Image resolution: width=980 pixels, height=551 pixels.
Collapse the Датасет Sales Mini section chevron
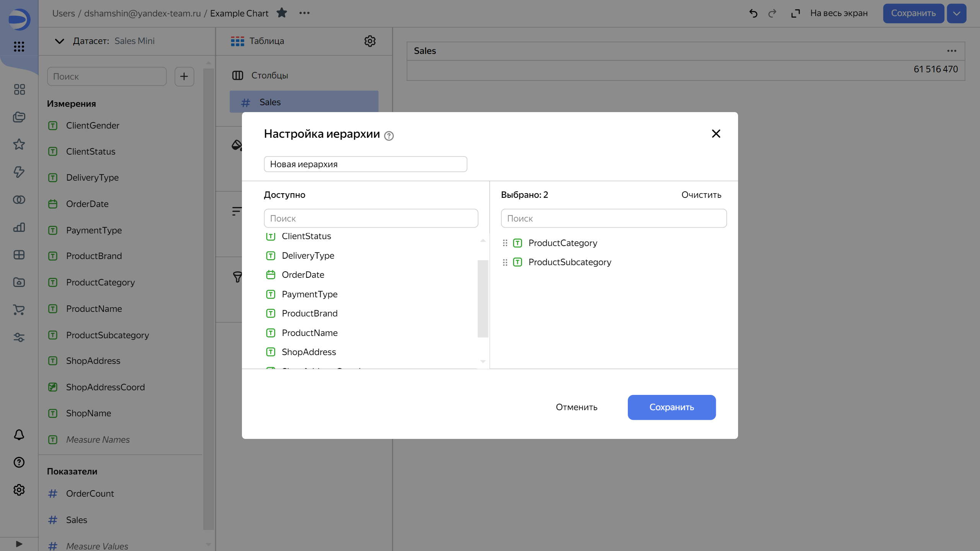click(x=59, y=41)
